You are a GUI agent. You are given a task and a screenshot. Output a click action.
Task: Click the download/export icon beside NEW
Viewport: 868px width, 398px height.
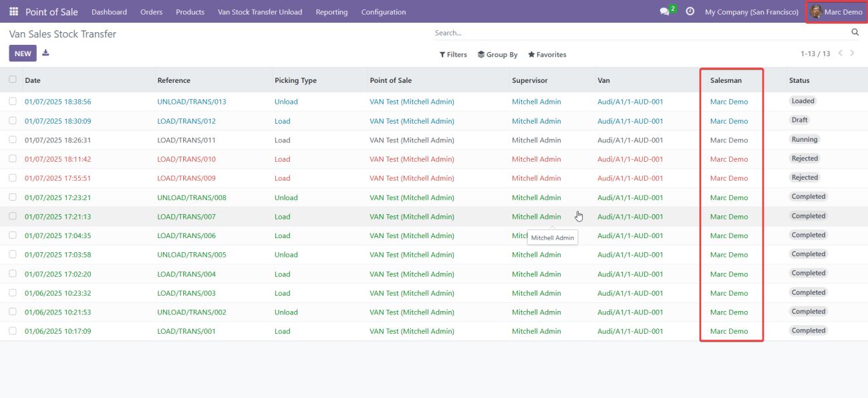(x=45, y=54)
